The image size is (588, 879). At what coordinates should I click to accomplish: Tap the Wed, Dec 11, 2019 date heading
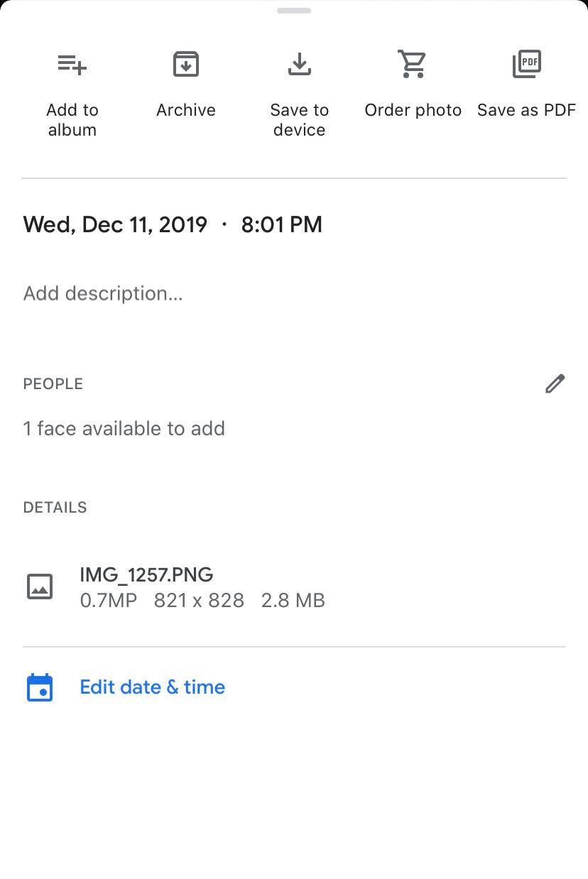(115, 225)
